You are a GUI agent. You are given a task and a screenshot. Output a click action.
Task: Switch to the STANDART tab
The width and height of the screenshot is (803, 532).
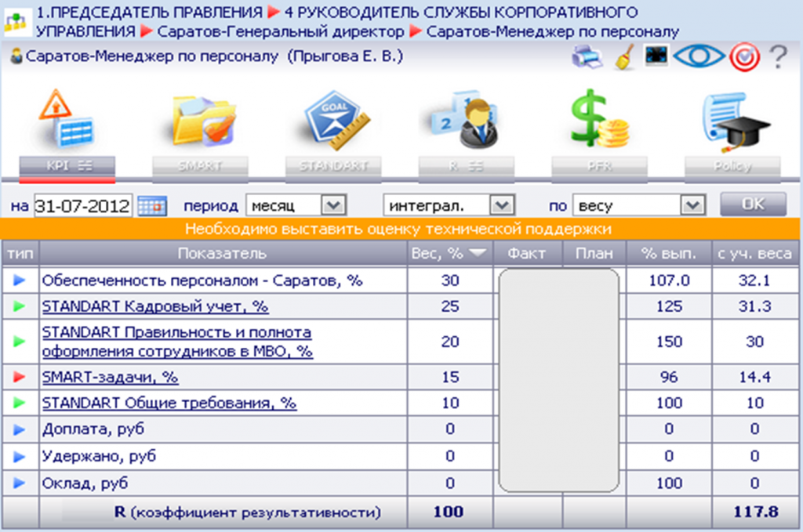point(333,167)
